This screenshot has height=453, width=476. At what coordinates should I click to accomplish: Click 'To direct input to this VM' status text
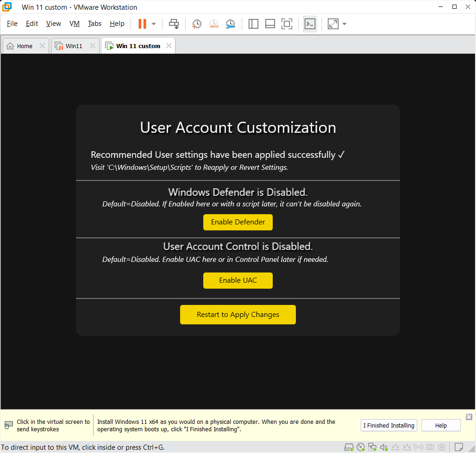[82, 447]
